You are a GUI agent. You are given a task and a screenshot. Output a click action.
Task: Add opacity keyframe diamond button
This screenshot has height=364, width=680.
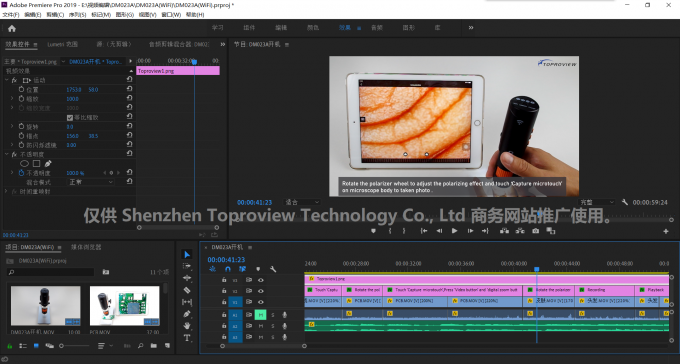point(111,173)
